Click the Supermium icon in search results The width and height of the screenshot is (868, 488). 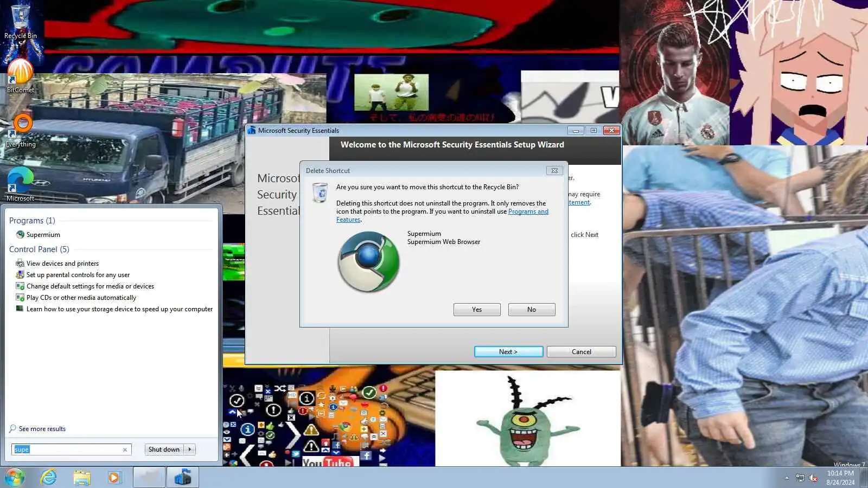tap(20, 235)
